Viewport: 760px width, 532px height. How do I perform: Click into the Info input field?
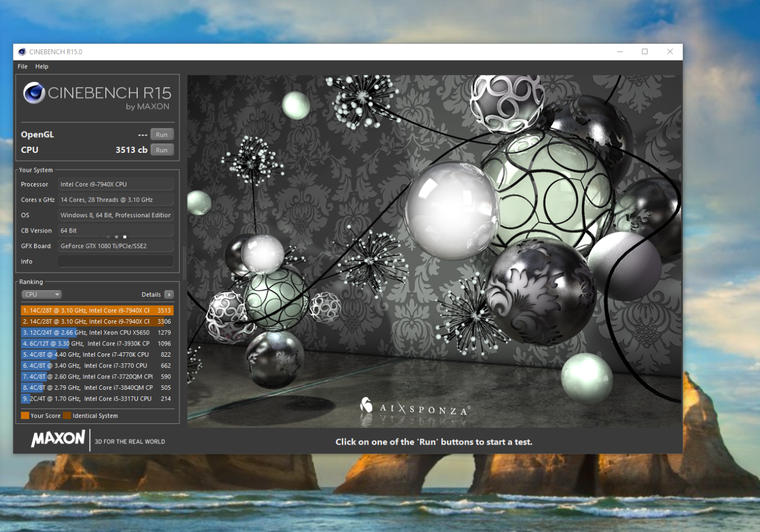116,262
